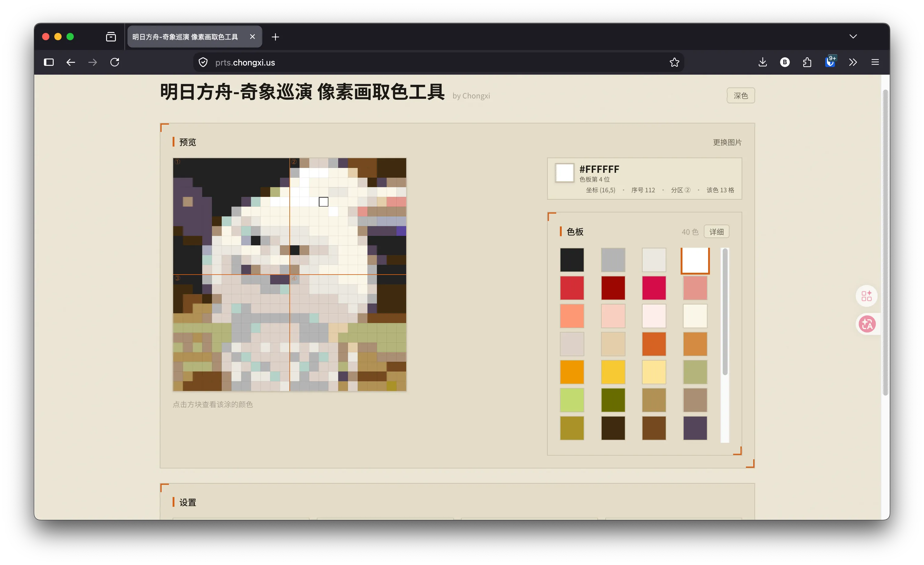The width and height of the screenshot is (924, 565).
Task: Select the magenta-pink palette swatch
Action: click(x=654, y=288)
